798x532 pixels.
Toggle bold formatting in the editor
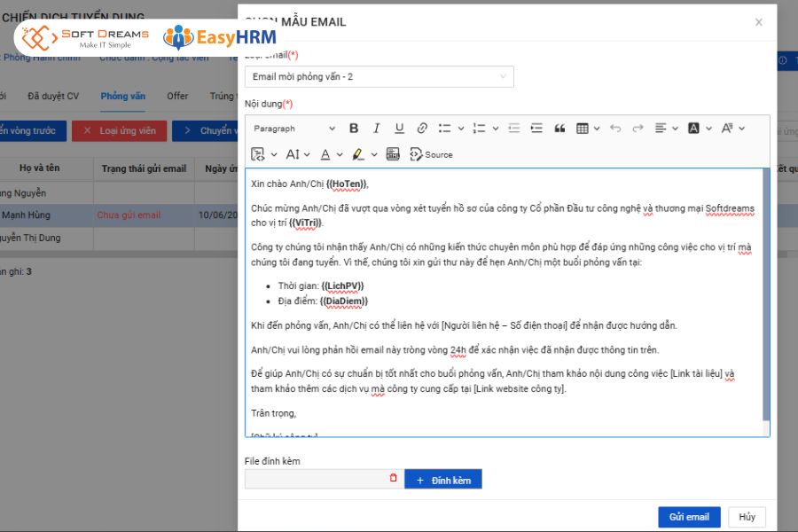pyautogui.click(x=354, y=129)
